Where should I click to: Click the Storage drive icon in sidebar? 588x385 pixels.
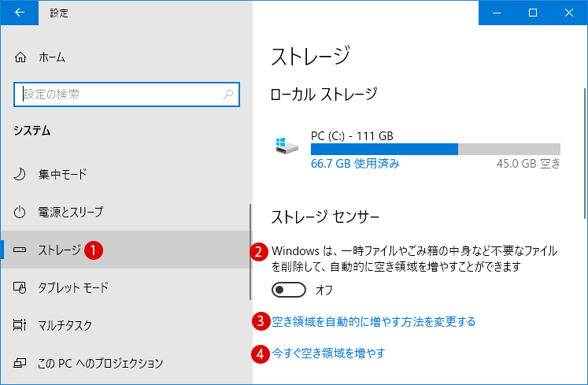click(20, 250)
